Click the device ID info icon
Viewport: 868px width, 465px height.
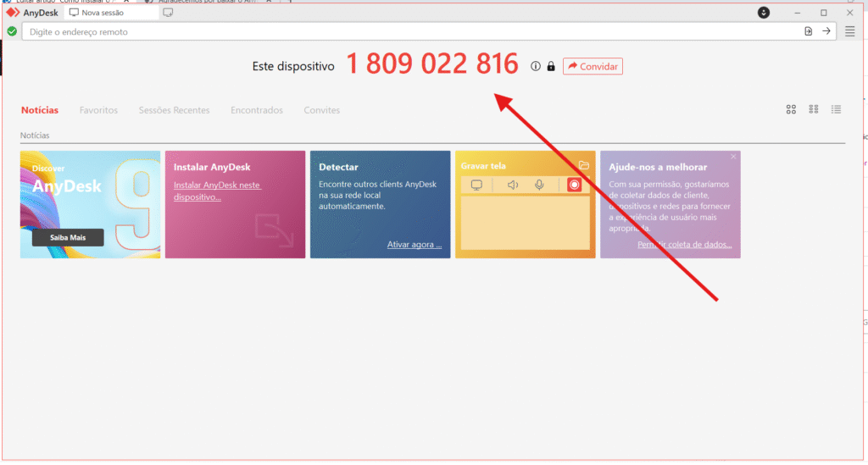535,66
